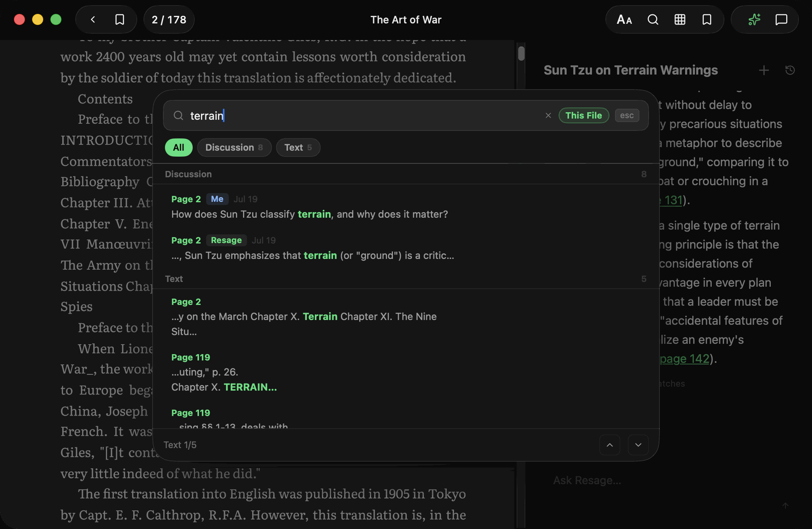Click the Text 1/5 counter
The height and width of the screenshot is (529, 812).
pos(180,445)
